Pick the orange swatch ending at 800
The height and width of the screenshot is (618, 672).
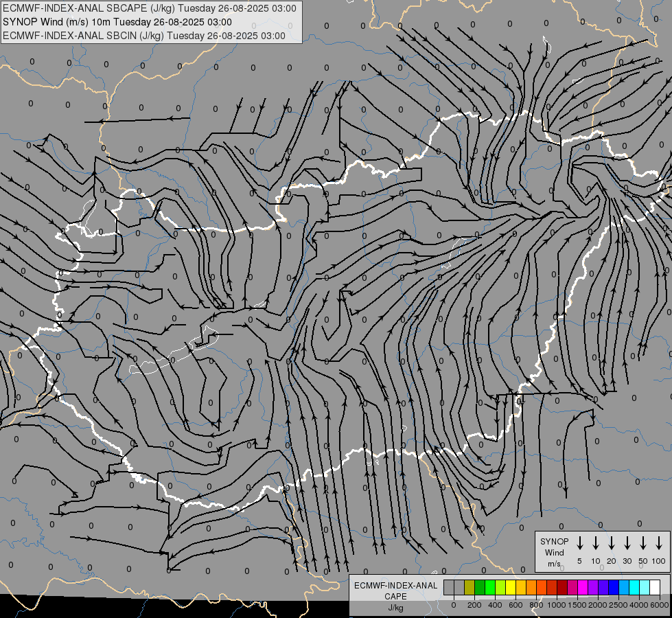click(x=531, y=588)
